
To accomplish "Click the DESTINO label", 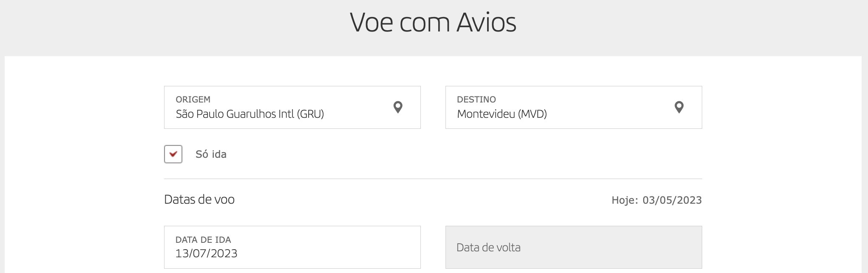I will pyautogui.click(x=477, y=100).
